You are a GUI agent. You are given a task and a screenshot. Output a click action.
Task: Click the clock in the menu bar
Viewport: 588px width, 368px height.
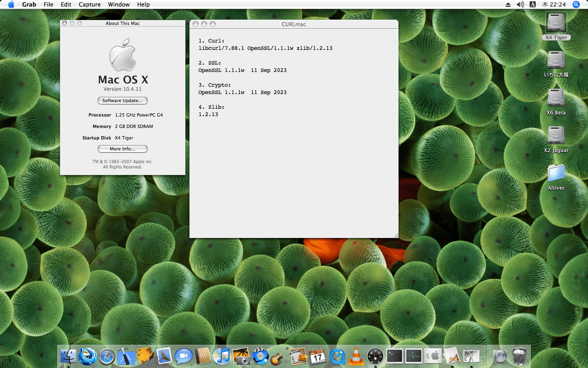coord(554,4)
